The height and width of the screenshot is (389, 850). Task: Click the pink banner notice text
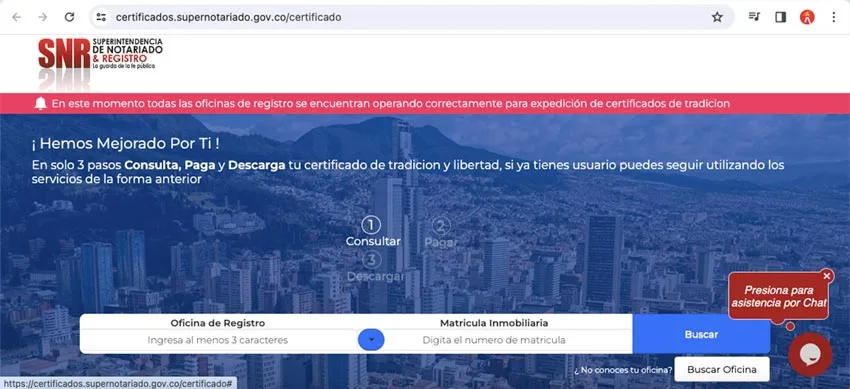click(x=391, y=103)
